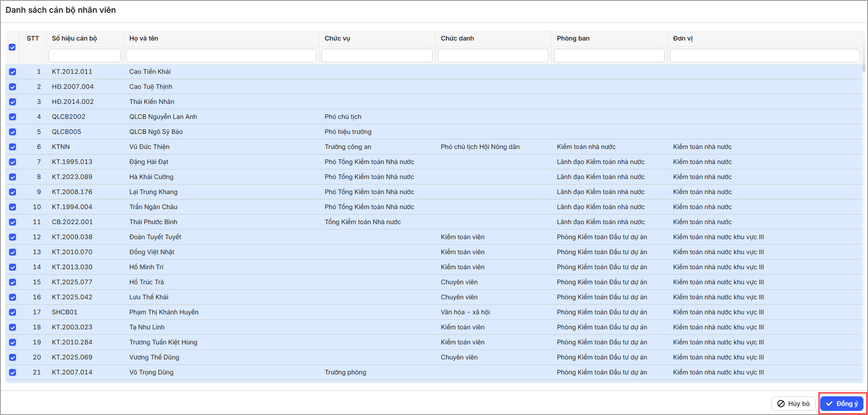Uncheck the row for Cao Tiến Khải
Screen dimensions: 868x415
[12, 72]
